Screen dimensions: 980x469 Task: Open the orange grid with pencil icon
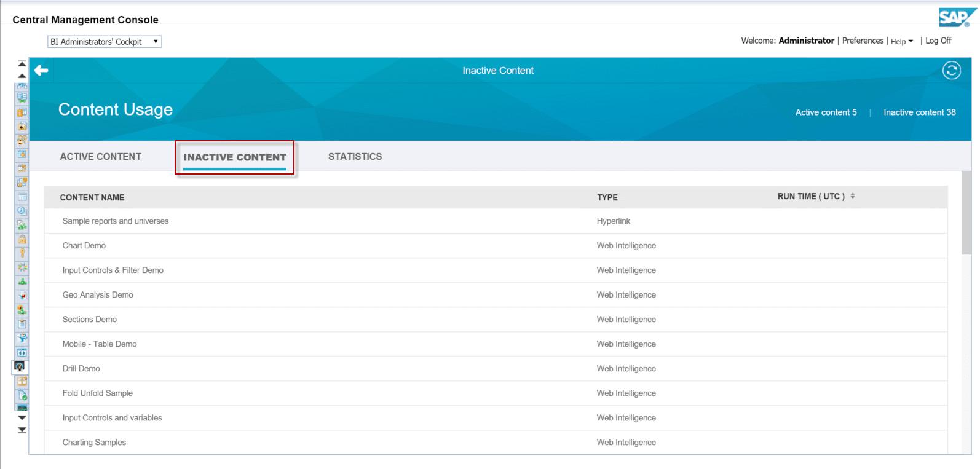(x=22, y=381)
